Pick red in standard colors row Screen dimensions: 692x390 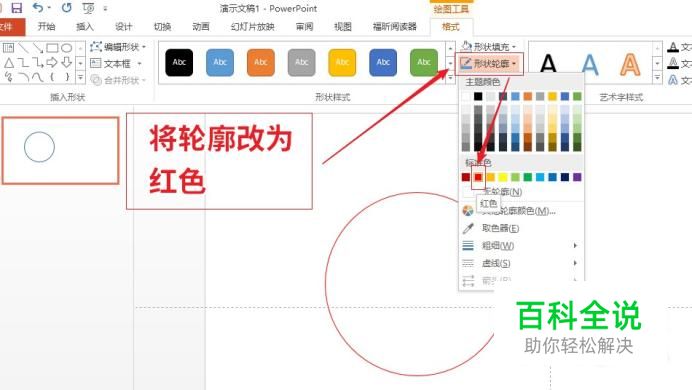click(x=478, y=177)
